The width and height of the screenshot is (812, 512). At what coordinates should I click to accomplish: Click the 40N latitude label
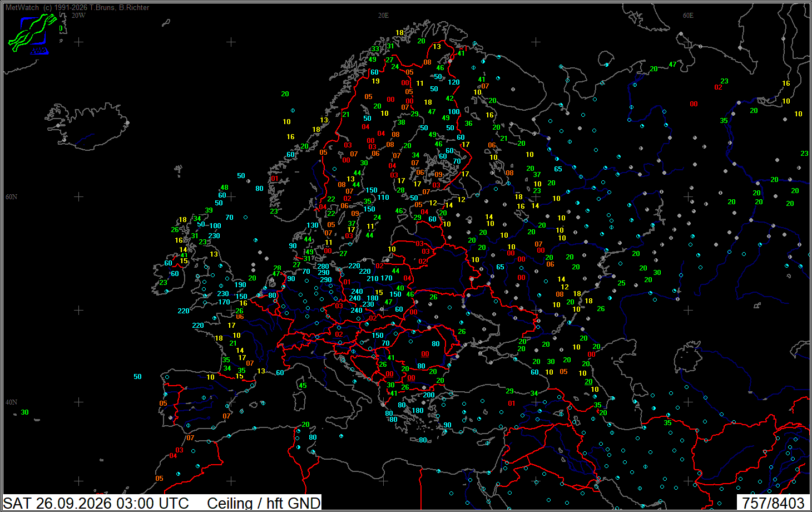pos(11,402)
